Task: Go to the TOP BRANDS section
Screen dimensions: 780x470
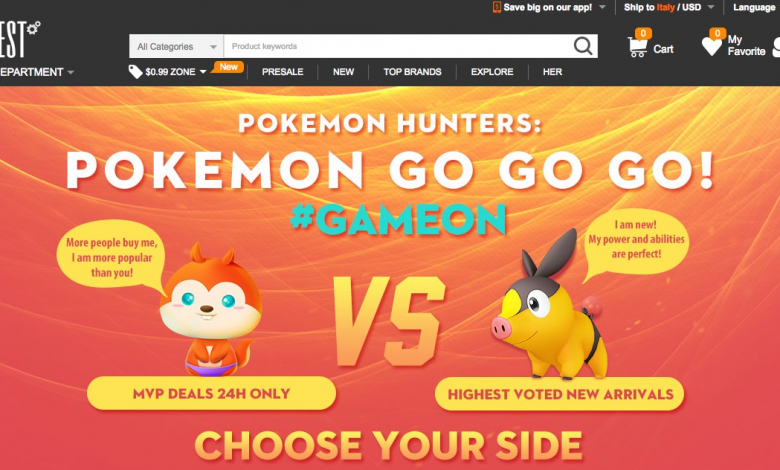Action: (x=412, y=72)
